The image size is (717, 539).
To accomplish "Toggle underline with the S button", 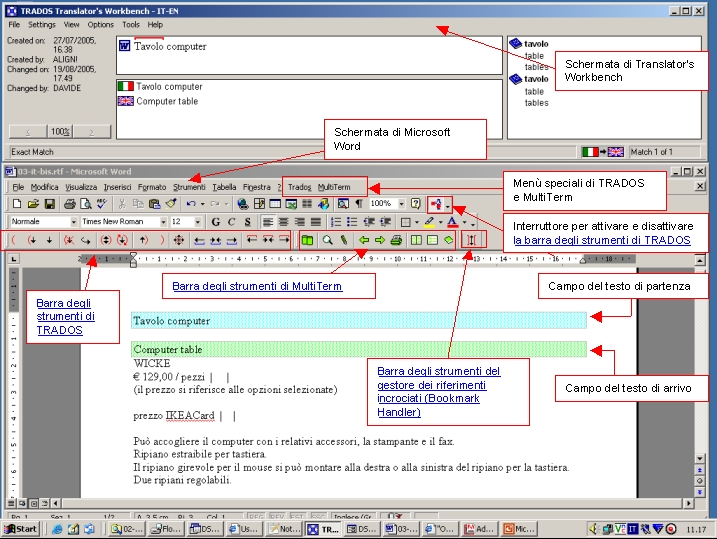I will [247, 222].
